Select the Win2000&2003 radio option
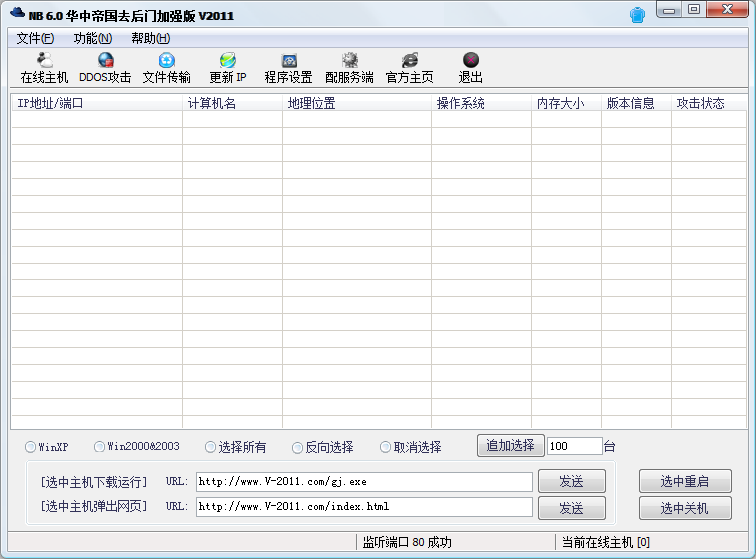Image resolution: width=756 pixels, height=559 pixels. pyautogui.click(x=100, y=447)
